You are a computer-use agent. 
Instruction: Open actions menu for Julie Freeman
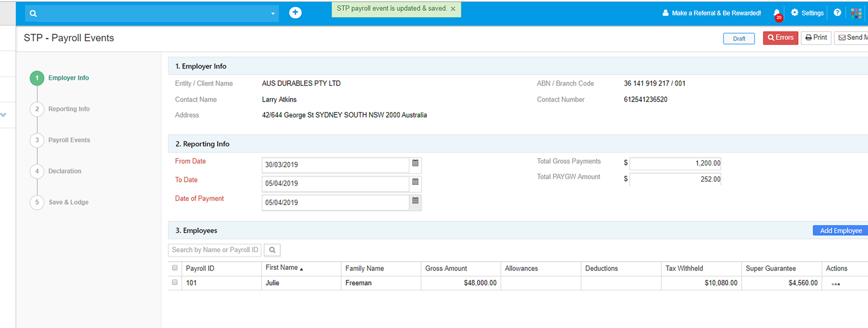pyautogui.click(x=835, y=284)
